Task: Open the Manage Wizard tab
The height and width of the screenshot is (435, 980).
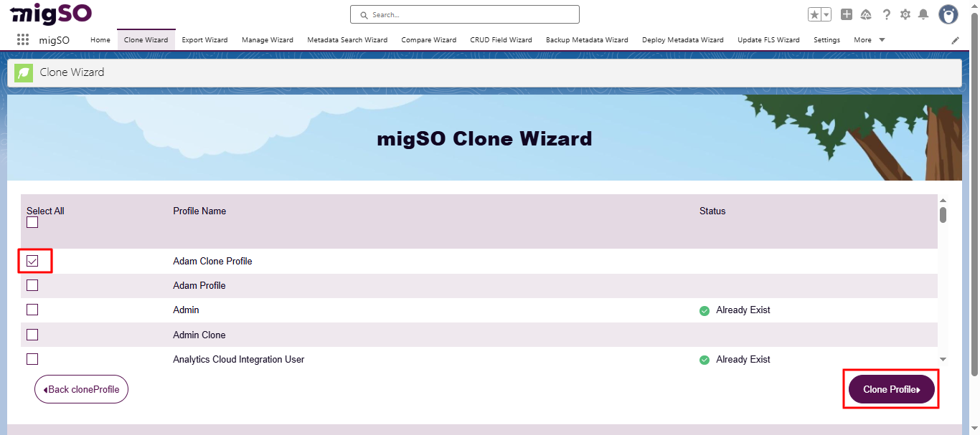Action: click(x=268, y=40)
